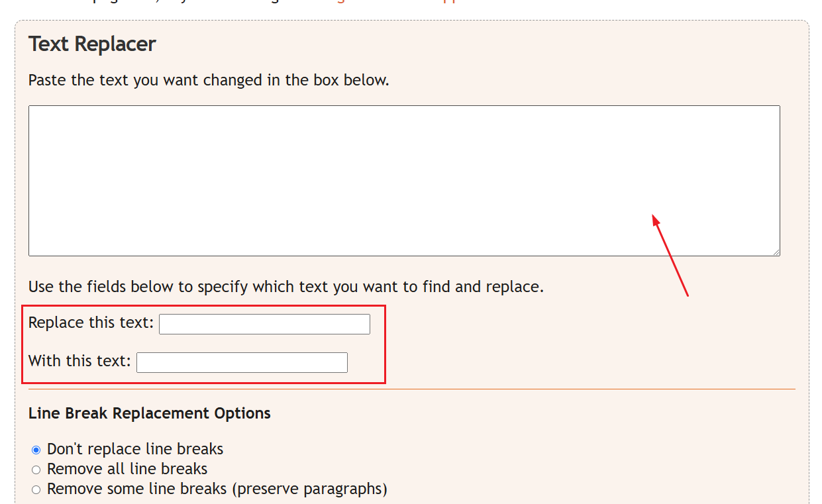Click the "Replace this text:" label
The width and height of the screenshot is (822, 504).
coord(91,323)
